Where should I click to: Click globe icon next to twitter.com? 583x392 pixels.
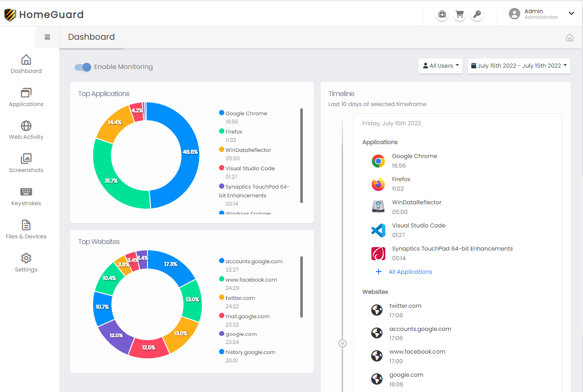tap(377, 310)
